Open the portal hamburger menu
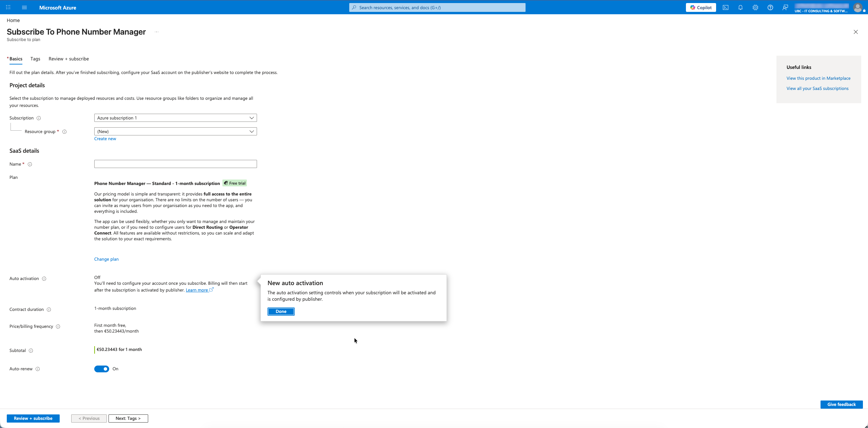This screenshot has width=868, height=428. 24,7
